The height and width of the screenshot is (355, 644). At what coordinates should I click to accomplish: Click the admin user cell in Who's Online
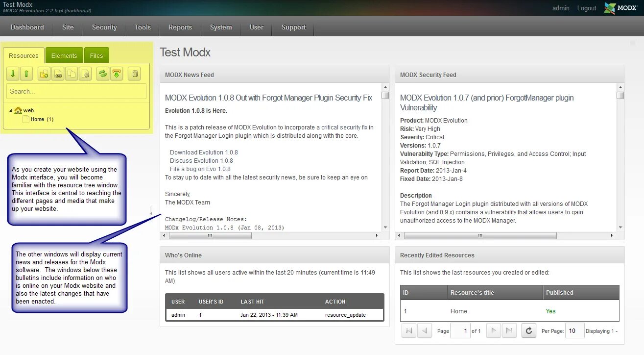click(178, 315)
